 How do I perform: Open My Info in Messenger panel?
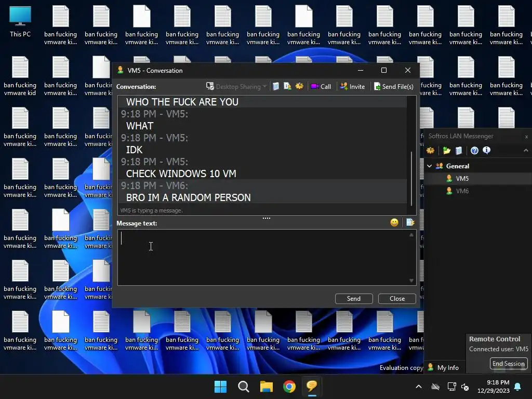pyautogui.click(x=443, y=367)
